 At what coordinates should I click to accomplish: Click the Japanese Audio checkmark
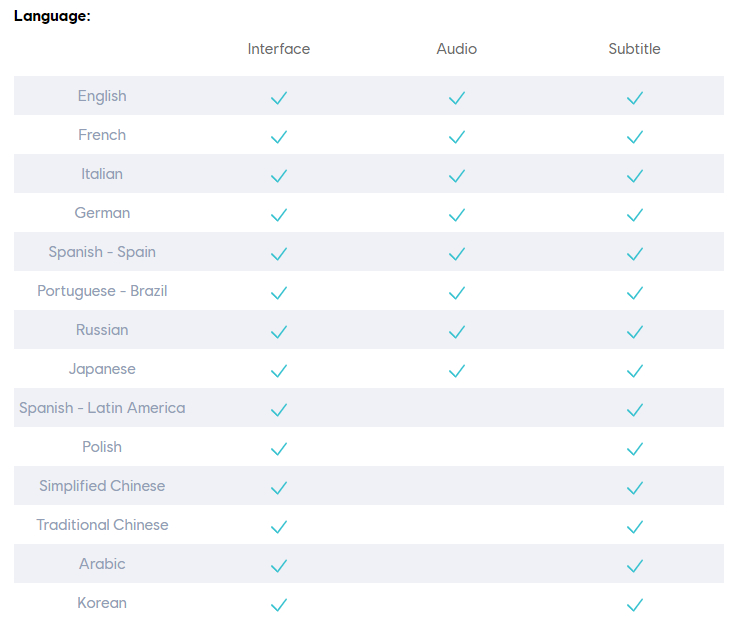[x=457, y=371]
